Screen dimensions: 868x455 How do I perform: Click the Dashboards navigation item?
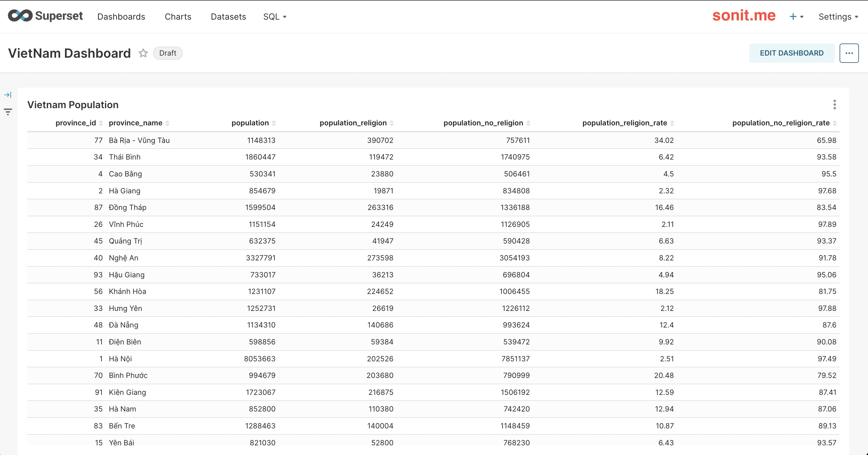(121, 17)
